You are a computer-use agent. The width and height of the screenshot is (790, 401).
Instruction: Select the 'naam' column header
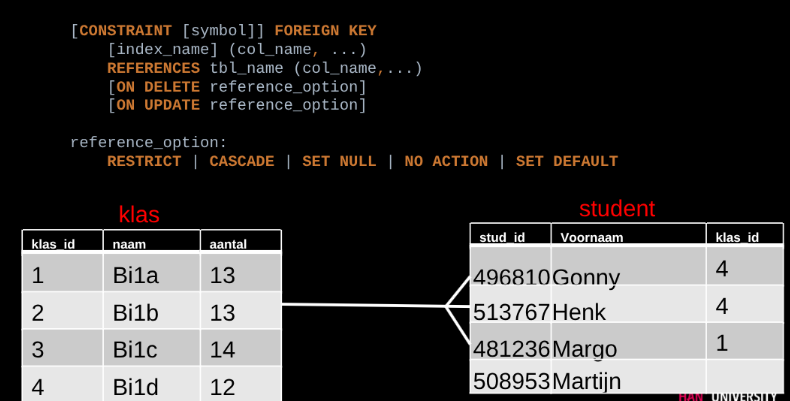[130, 244]
